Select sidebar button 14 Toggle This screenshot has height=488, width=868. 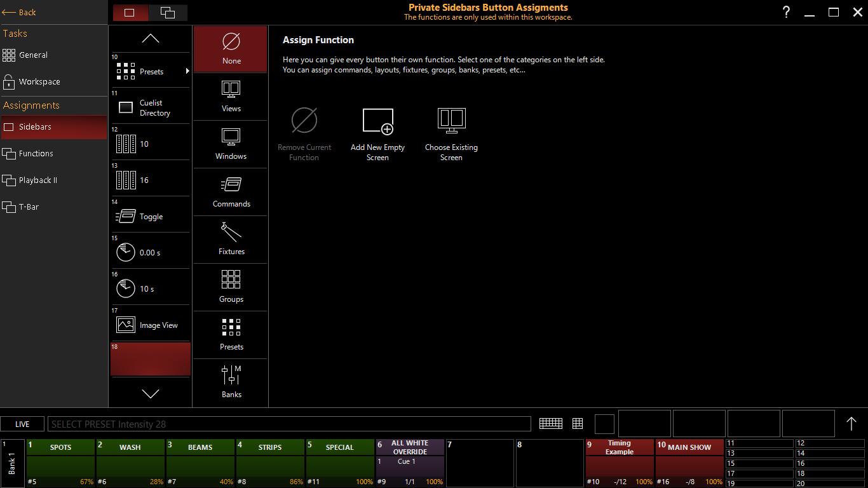[151, 215]
